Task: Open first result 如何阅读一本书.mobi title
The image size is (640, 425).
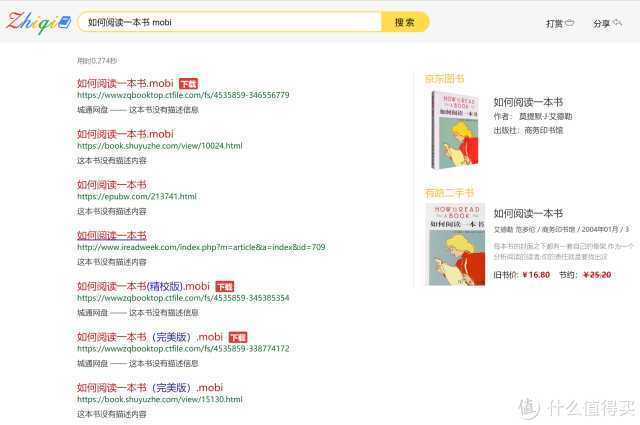Action: [x=125, y=83]
